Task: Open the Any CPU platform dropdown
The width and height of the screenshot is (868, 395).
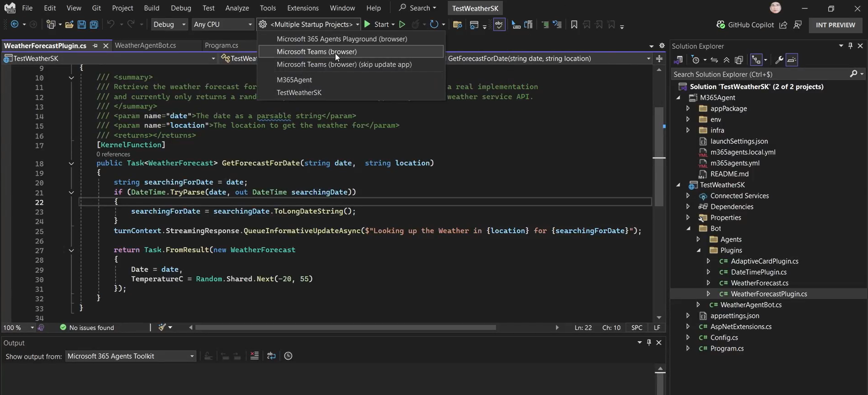Action: [223, 25]
